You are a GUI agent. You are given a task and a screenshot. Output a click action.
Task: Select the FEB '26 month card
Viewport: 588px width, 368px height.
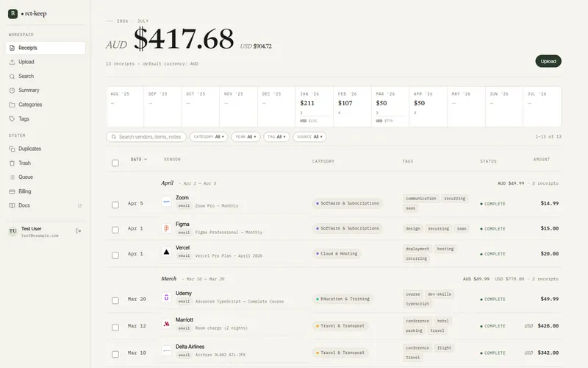(352, 107)
